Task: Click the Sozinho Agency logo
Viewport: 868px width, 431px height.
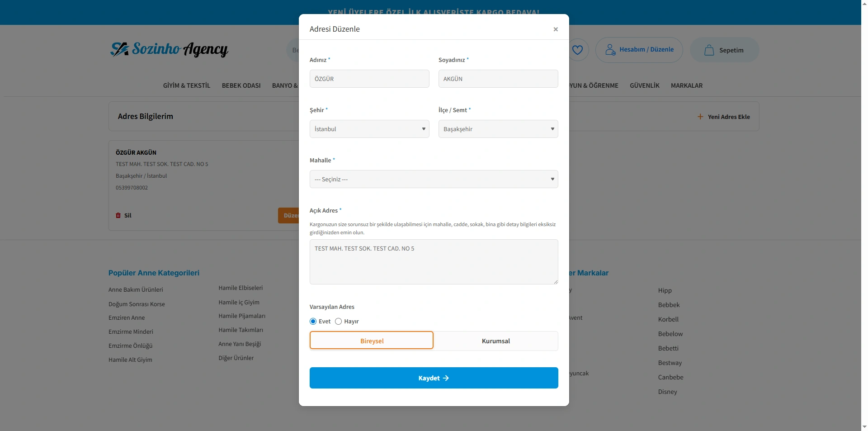Action: pos(169,49)
